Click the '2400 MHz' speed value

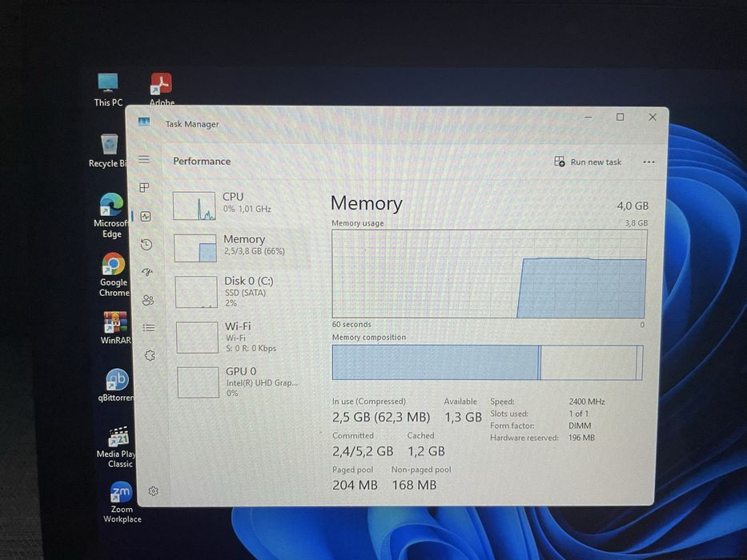tap(587, 402)
